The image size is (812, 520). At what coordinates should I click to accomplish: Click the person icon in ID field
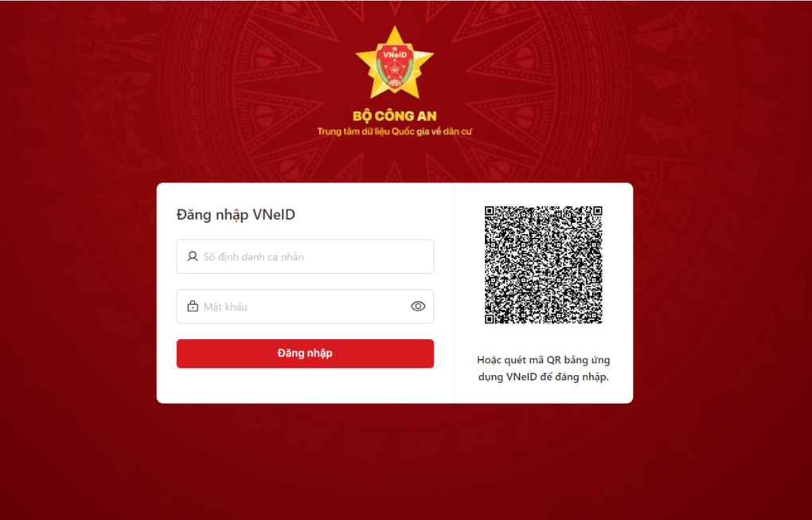[x=192, y=256]
